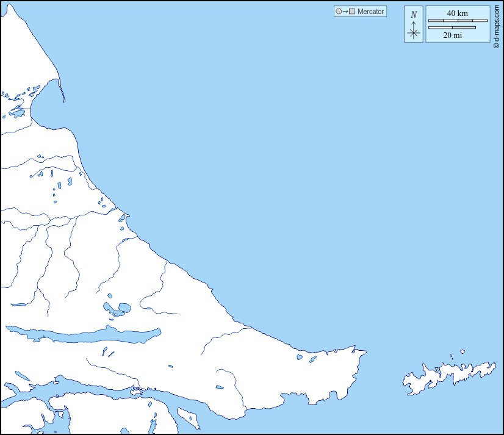Image resolution: width=504 pixels, height=435 pixels.
Task: Click the kilometer scale bar
Action: [458, 21]
